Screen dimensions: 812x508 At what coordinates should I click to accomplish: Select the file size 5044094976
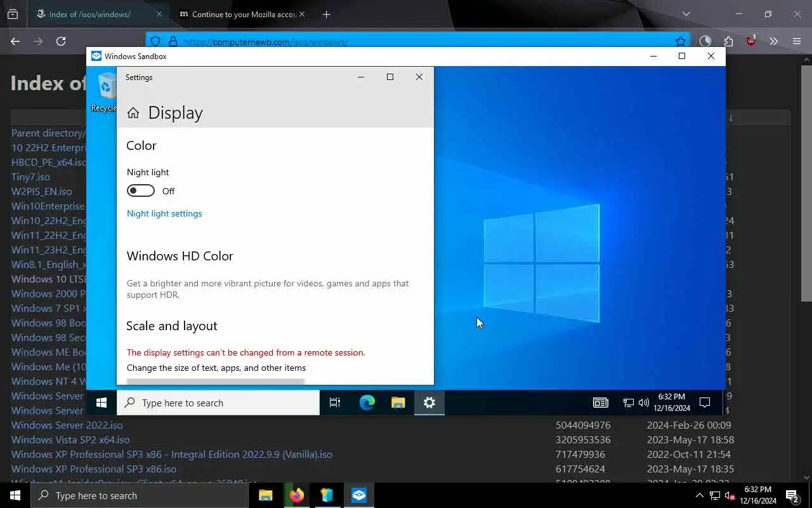pyautogui.click(x=583, y=425)
